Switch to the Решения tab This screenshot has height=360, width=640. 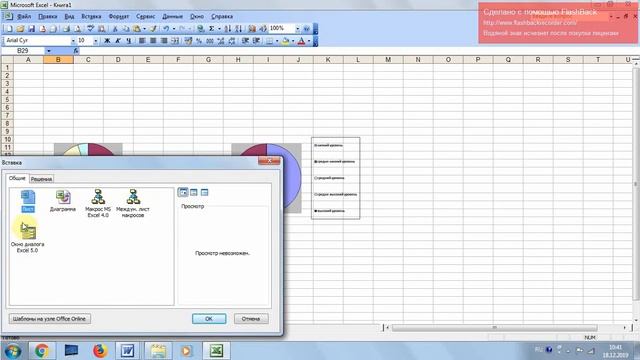(41, 179)
